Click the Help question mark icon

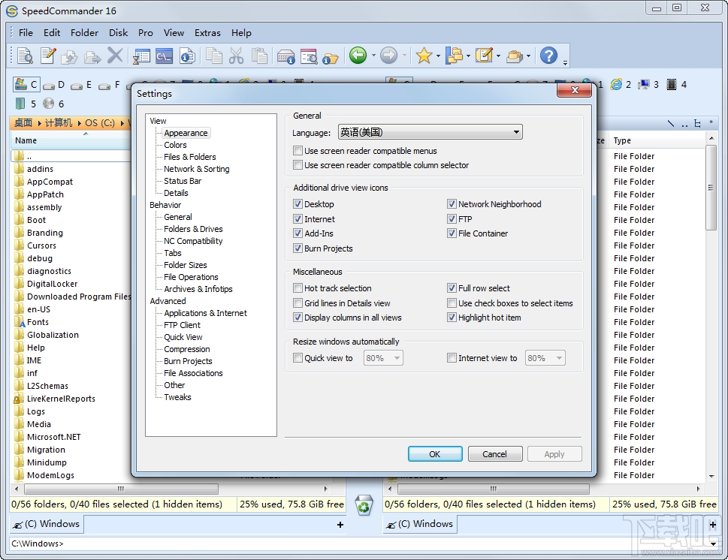(548, 55)
